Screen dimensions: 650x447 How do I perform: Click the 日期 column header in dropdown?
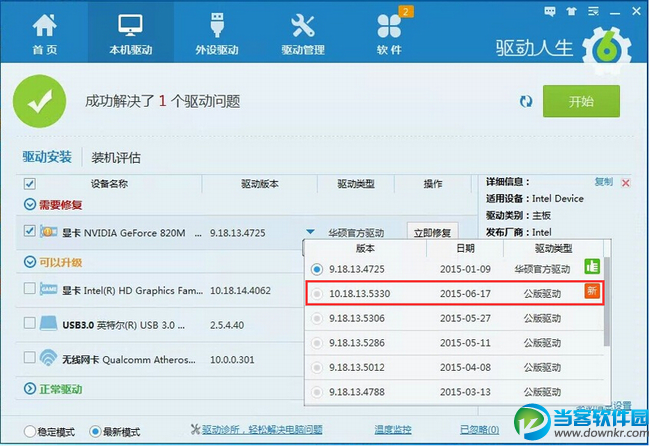[x=465, y=248]
